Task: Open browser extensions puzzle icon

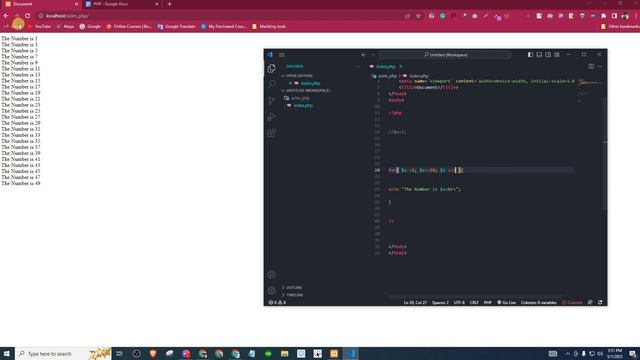Action: pyautogui.click(x=603, y=16)
